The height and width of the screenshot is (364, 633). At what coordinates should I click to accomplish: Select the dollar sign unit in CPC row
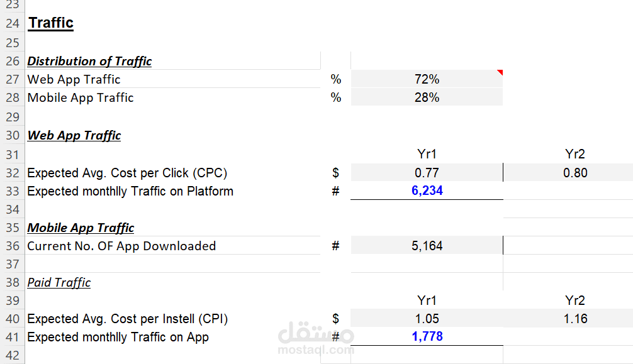click(335, 173)
